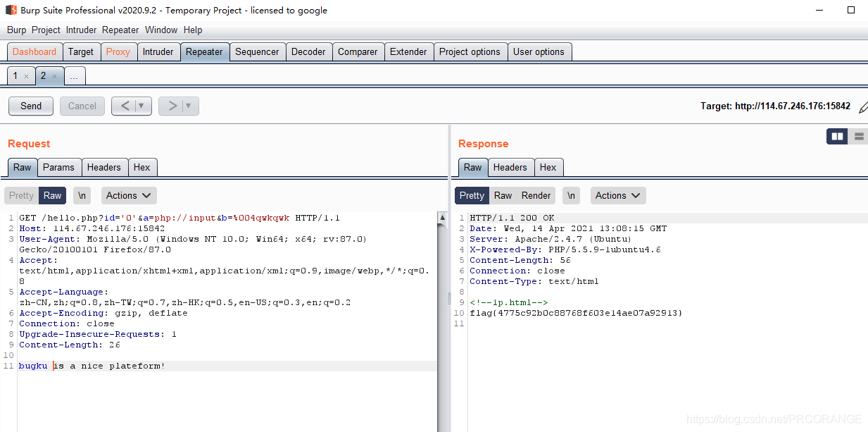
Task: Open the Repeater menu
Action: (120, 30)
